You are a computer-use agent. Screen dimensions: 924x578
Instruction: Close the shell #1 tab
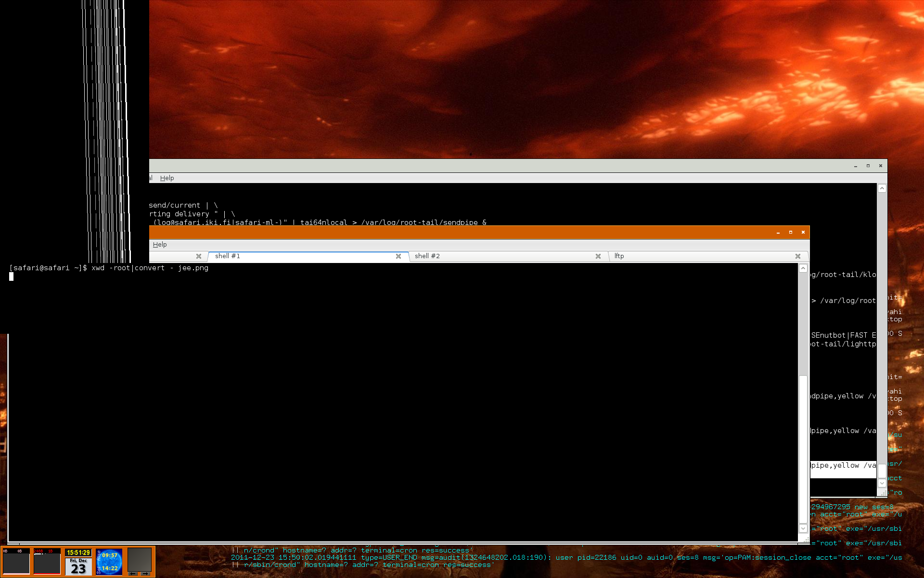[398, 256]
